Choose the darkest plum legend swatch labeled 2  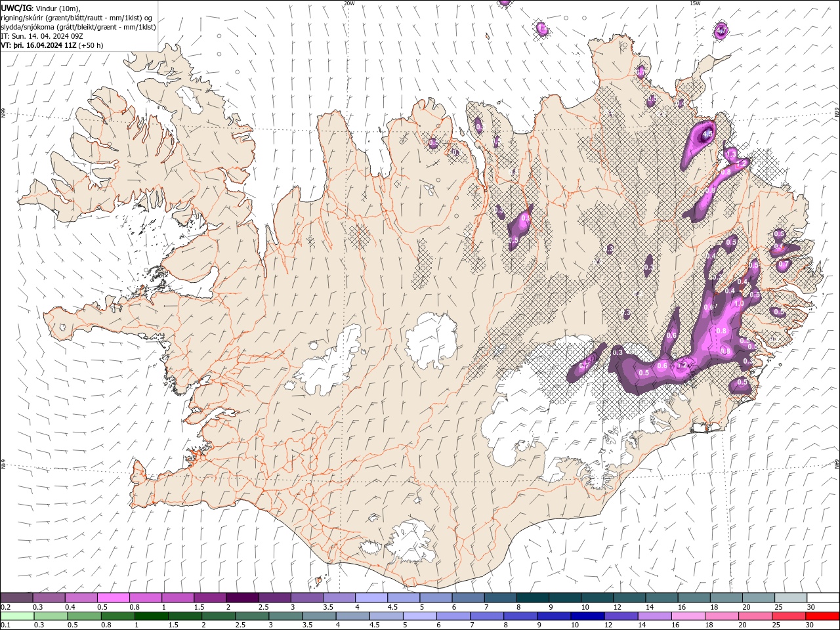(242, 597)
